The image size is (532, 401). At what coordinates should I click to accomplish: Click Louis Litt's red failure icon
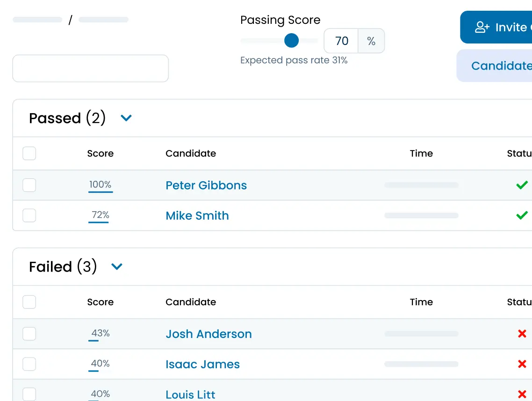point(522,394)
